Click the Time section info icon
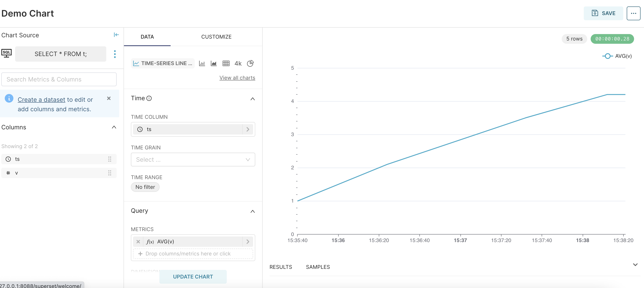644x288 pixels. pyautogui.click(x=149, y=98)
